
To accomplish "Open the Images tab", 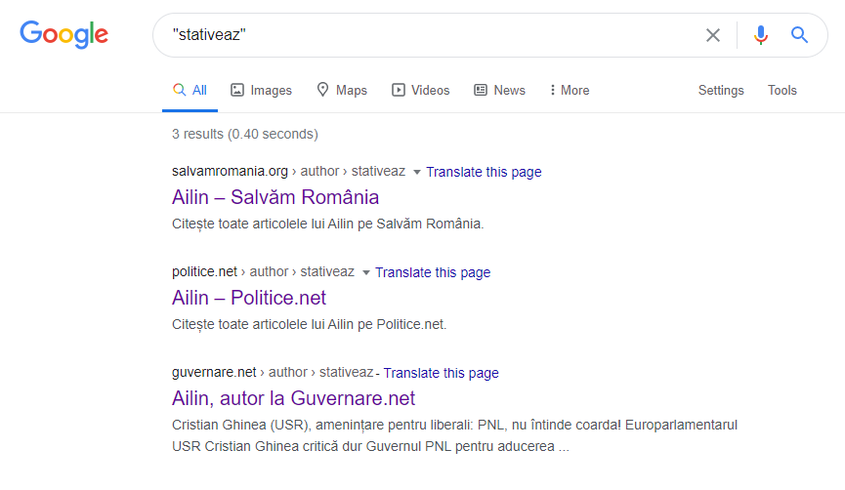I will click(x=261, y=90).
